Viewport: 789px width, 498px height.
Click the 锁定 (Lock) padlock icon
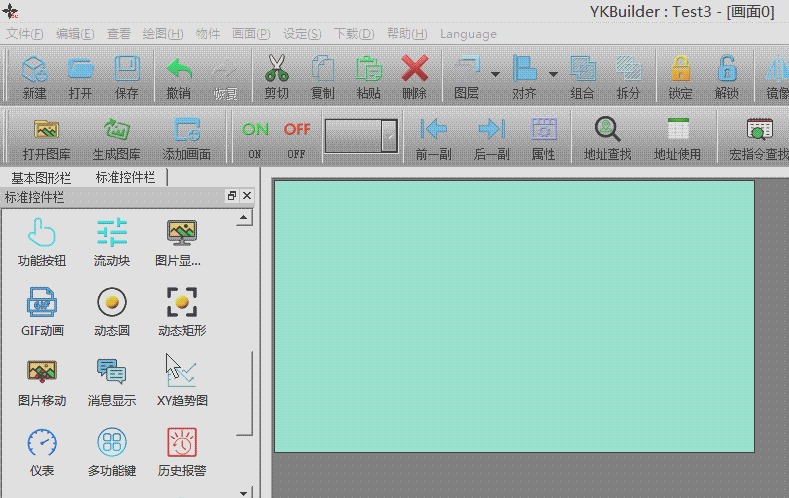pyautogui.click(x=680, y=69)
